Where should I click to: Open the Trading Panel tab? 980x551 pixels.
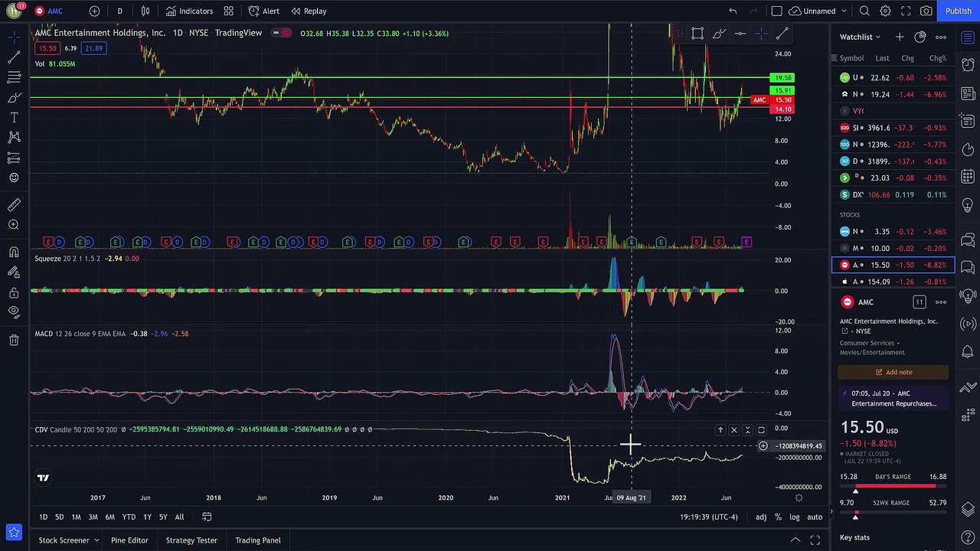pos(258,540)
